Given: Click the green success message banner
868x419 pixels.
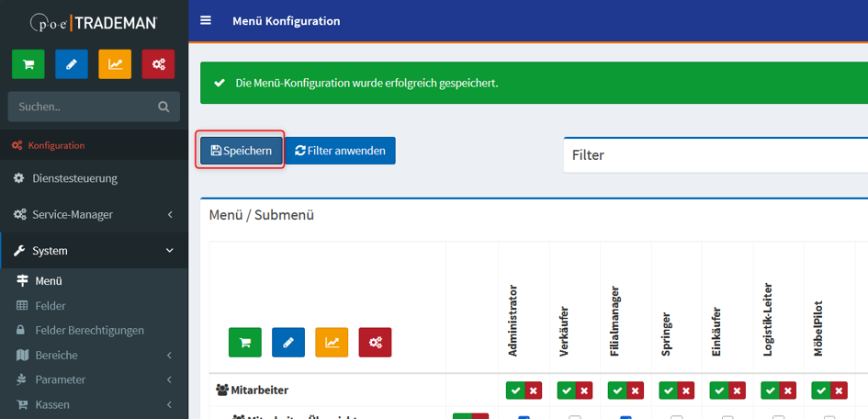Looking at the screenshot, I should tap(535, 83).
